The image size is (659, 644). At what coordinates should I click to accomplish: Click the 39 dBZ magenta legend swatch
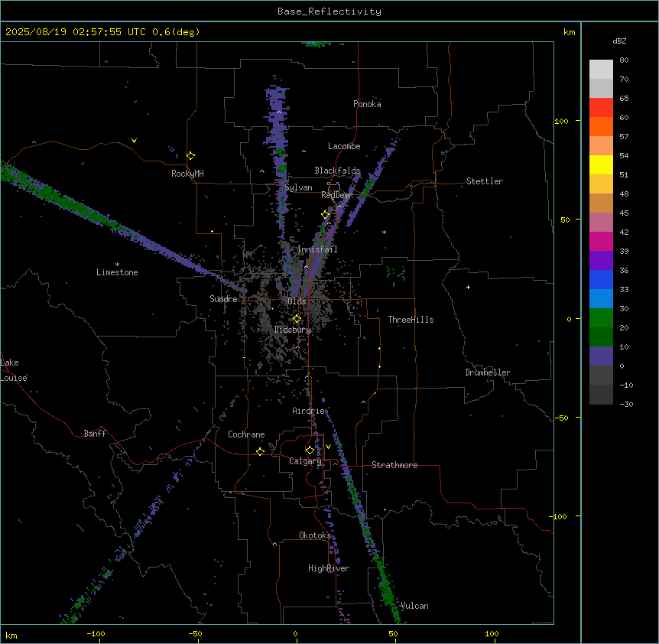(601, 241)
